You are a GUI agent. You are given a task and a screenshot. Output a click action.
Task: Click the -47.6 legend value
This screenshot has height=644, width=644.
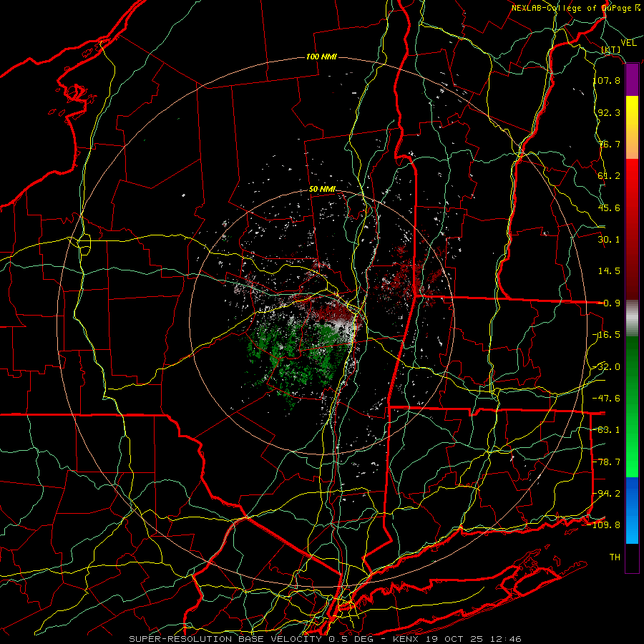(x=607, y=399)
